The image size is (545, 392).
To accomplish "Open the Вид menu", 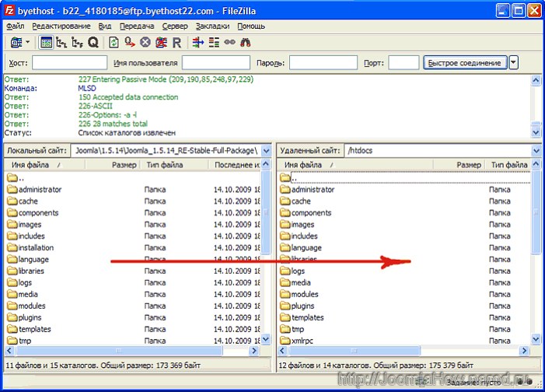I will (105, 26).
